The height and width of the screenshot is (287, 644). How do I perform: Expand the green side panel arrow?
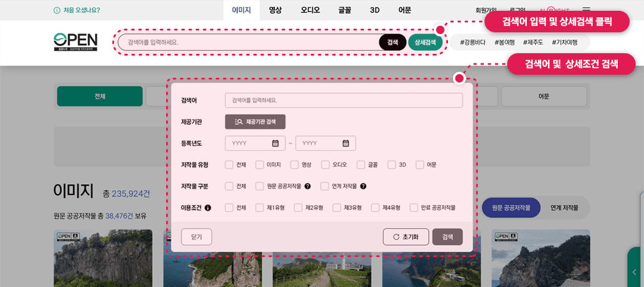[x=636, y=271]
